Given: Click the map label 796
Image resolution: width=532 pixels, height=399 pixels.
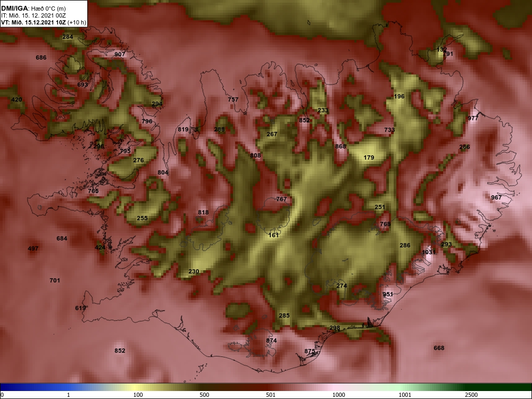Looking at the screenshot, I should [147, 121].
